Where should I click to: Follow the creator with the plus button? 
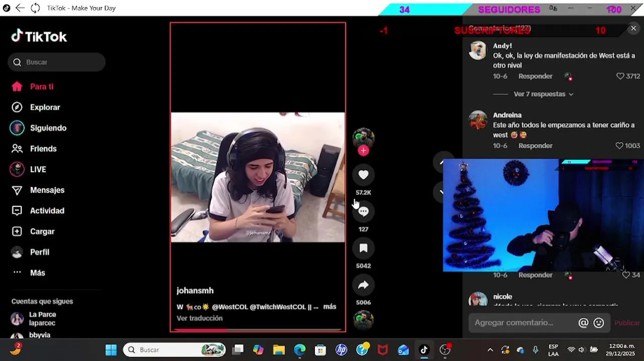click(363, 150)
